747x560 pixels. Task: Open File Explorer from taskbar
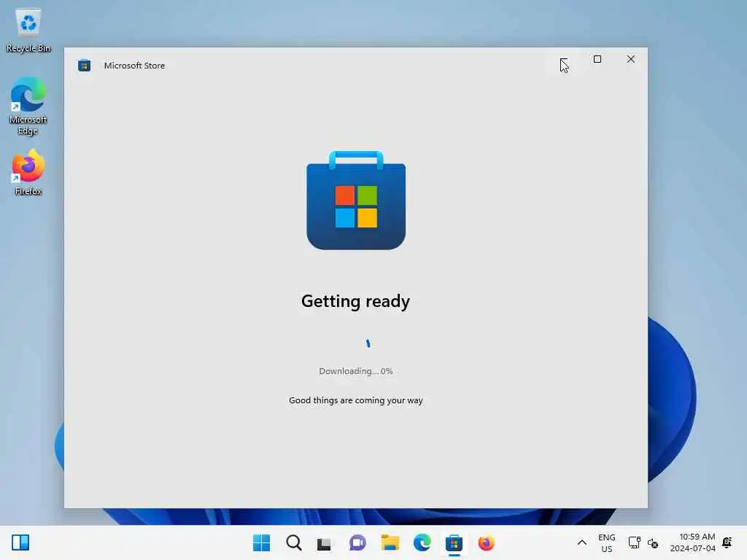point(390,542)
